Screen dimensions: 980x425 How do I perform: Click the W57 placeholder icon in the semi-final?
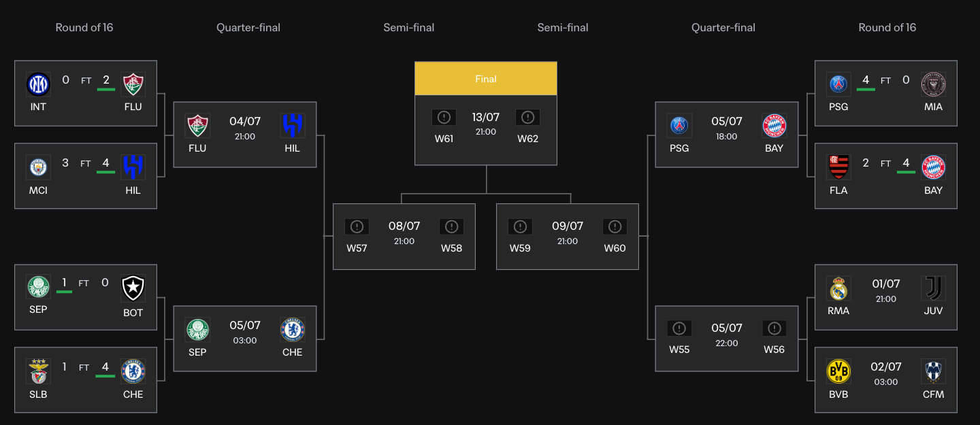tap(357, 226)
